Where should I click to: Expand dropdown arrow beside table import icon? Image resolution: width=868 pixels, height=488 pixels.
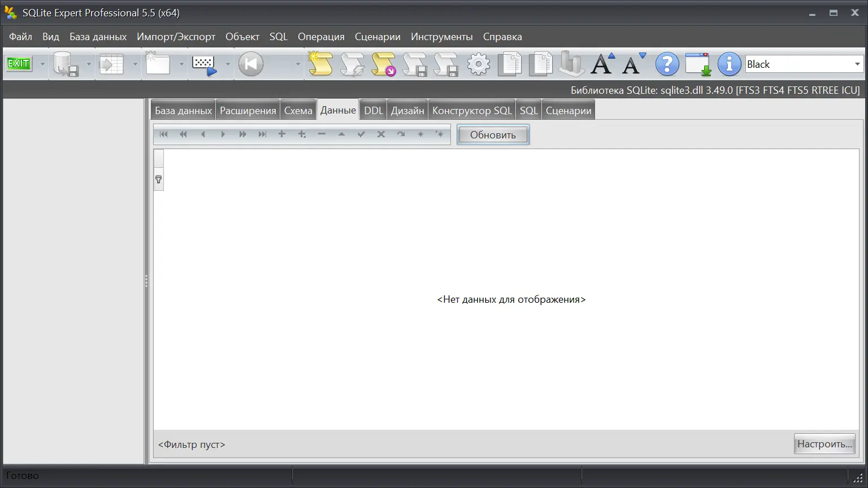pyautogui.click(x=134, y=64)
